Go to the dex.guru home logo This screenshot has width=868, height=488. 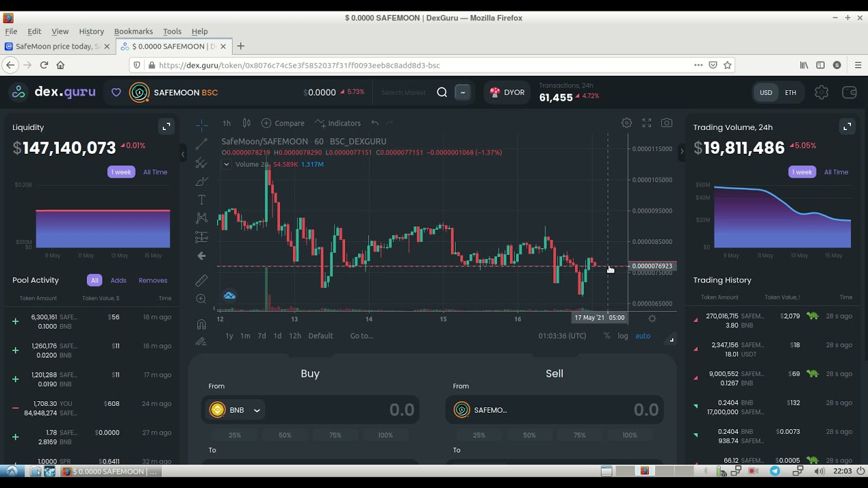[54, 92]
